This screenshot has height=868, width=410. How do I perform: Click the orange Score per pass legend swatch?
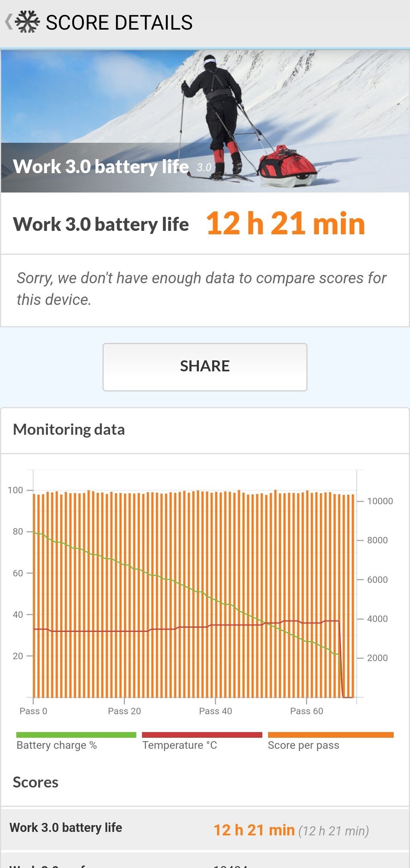330,735
